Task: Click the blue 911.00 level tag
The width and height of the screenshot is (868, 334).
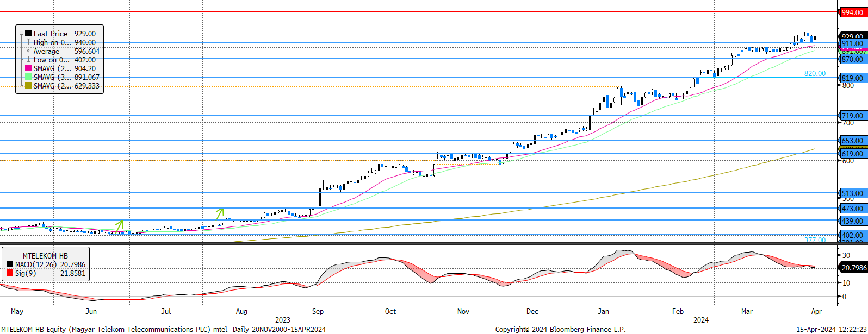Action: [x=852, y=43]
